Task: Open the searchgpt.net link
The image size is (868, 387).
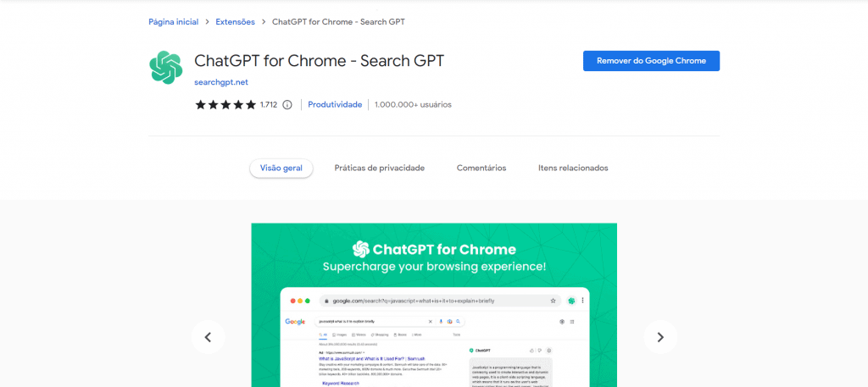Action: click(x=221, y=82)
